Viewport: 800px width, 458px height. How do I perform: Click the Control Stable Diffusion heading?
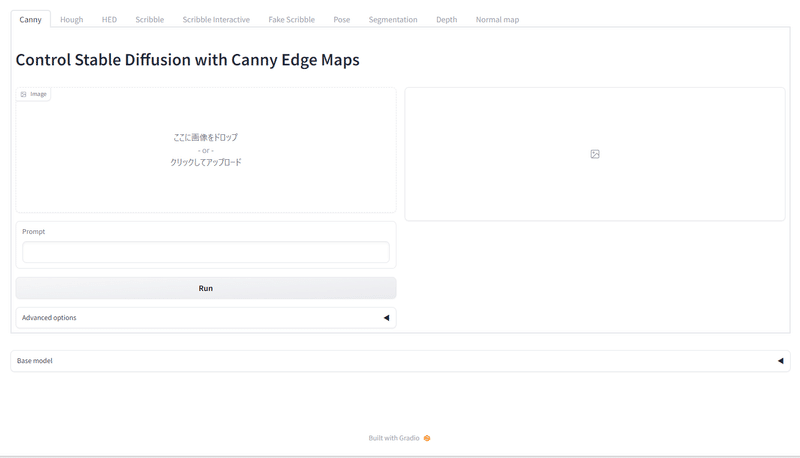187,60
